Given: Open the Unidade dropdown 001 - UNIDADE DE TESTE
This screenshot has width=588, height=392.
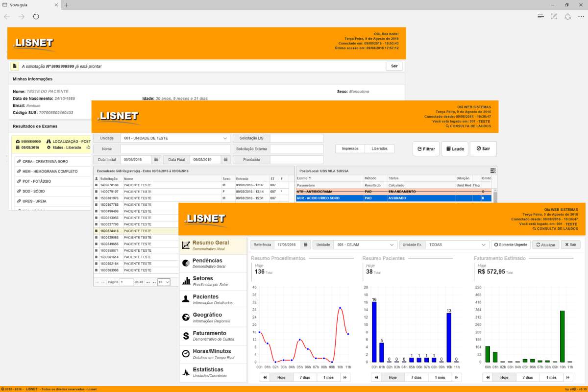Looking at the screenshot, I should [175, 138].
